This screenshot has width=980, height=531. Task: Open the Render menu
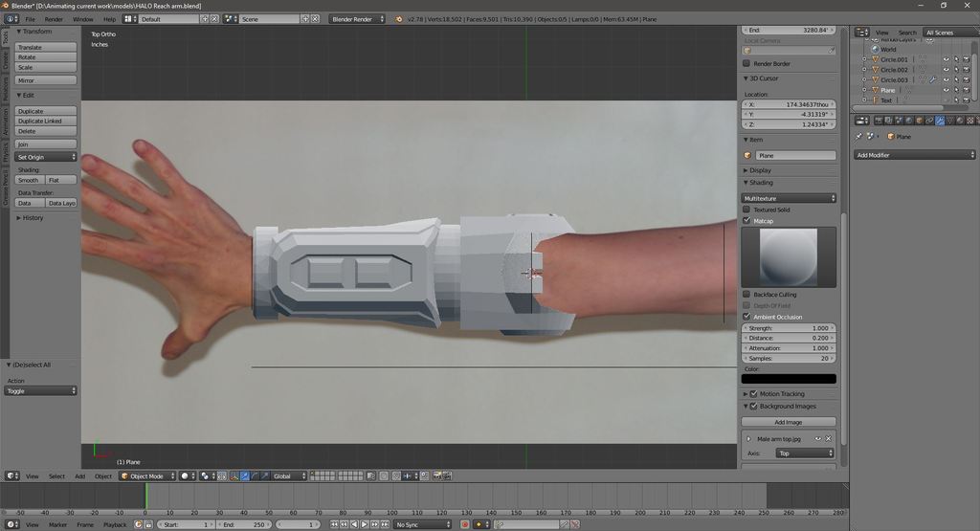(x=54, y=19)
